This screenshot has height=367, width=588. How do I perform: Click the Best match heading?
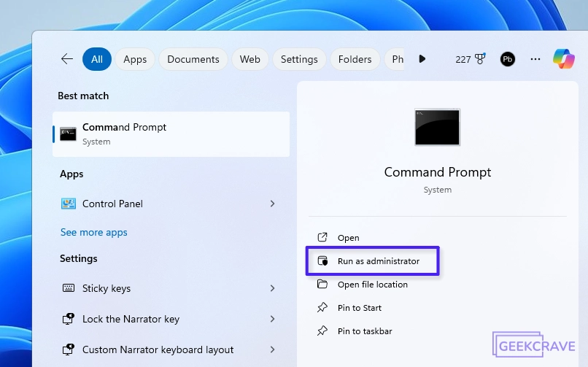(83, 96)
